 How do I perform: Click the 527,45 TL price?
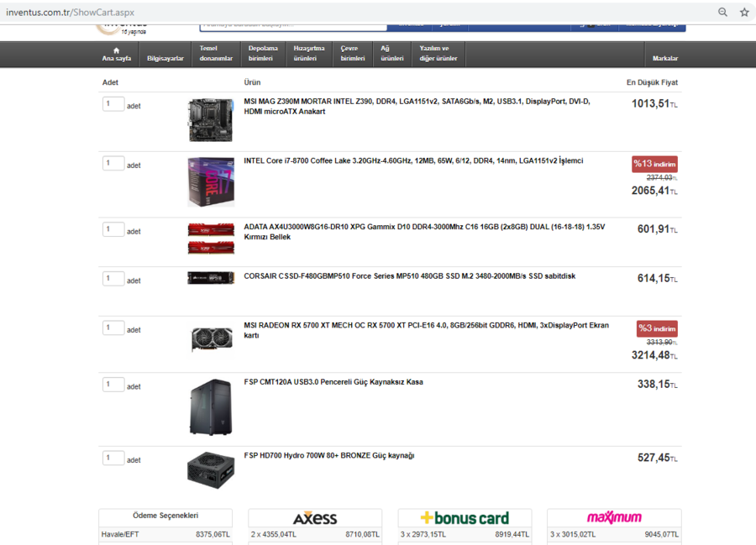coord(657,458)
